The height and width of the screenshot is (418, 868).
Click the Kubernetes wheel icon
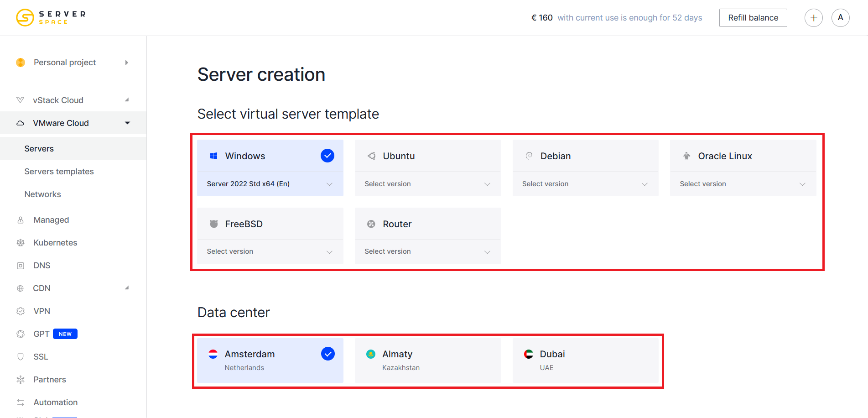[x=21, y=243]
